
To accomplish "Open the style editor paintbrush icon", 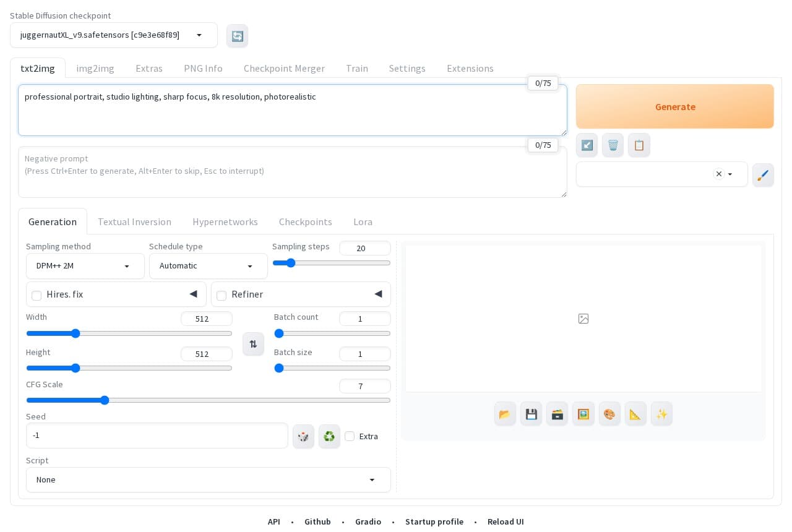I will tap(763, 175).
